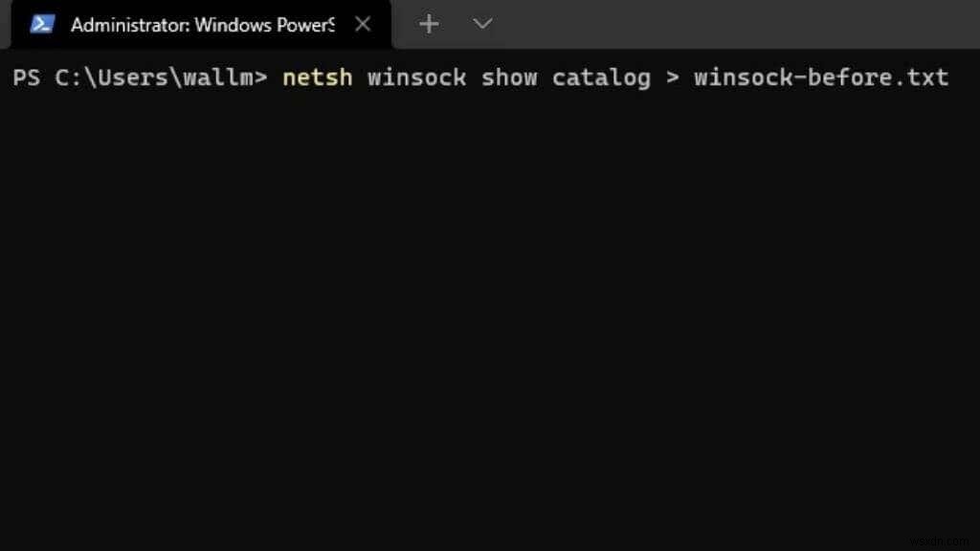Click the word "netsh" in the command
Screen dimensions: 980x551
click(317, 77)
